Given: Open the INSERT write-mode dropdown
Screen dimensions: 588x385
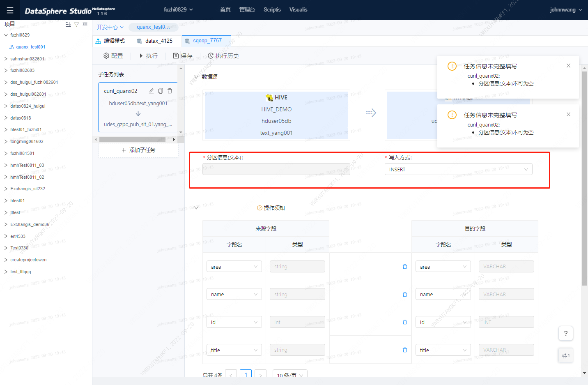Looking at the screenshot, I should [x=458, y=169].
